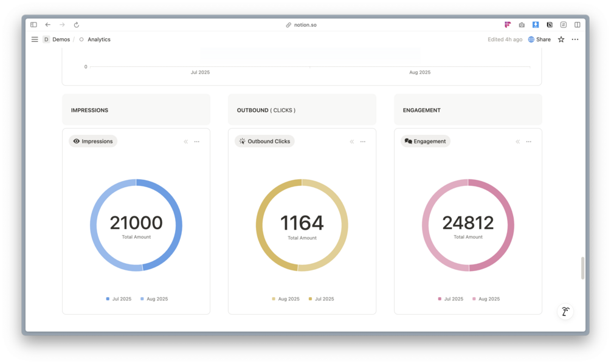Add page to favorites with star
The image size is (611, 364).
click(x=561, y=39)
